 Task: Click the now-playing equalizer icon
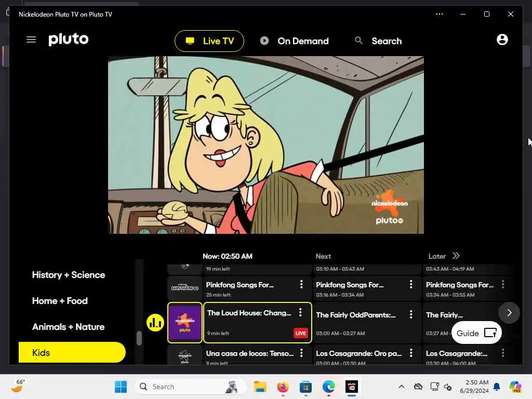point(155,322)
